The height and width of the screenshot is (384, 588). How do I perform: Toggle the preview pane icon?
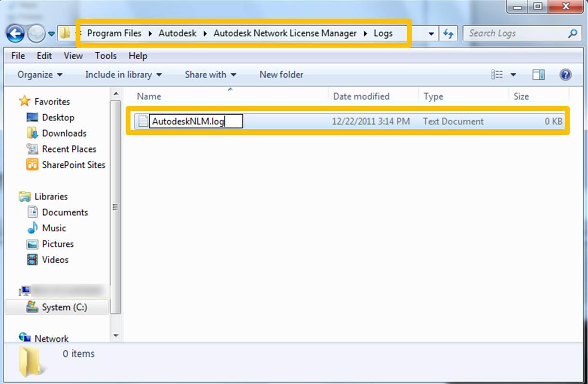click(538, 75)
